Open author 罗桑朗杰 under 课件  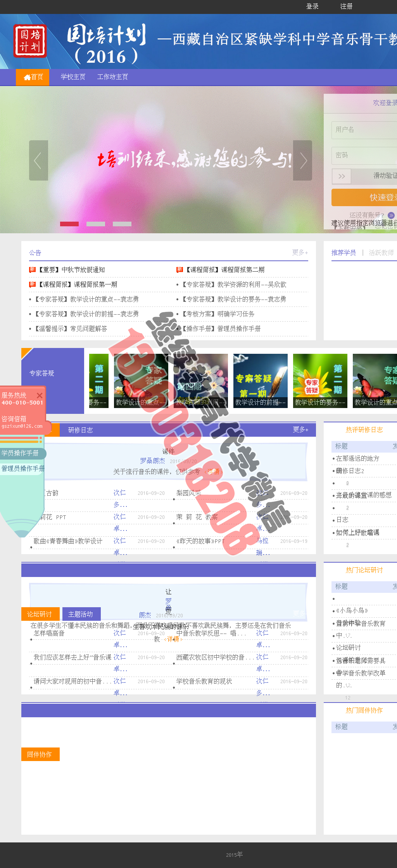click(x=152, y=461)
